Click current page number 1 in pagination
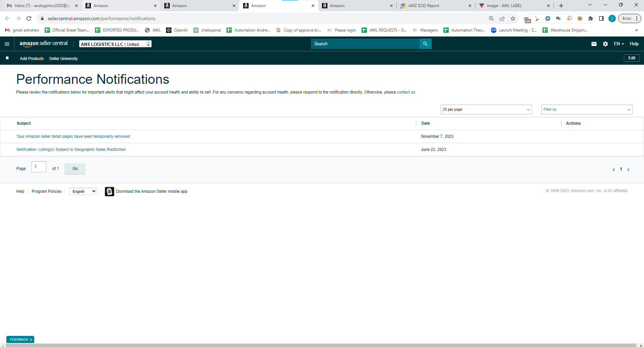644x347 pixels. (x=621, y=169)
